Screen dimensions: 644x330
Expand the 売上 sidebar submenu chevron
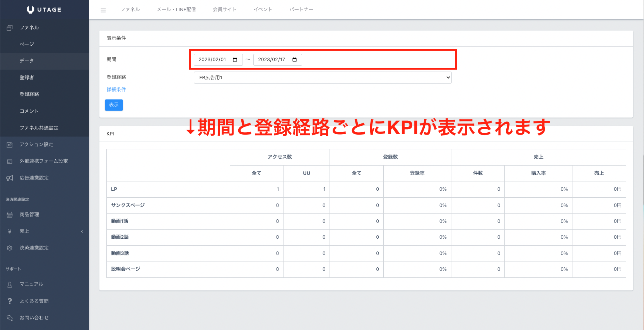click(82, 231)
